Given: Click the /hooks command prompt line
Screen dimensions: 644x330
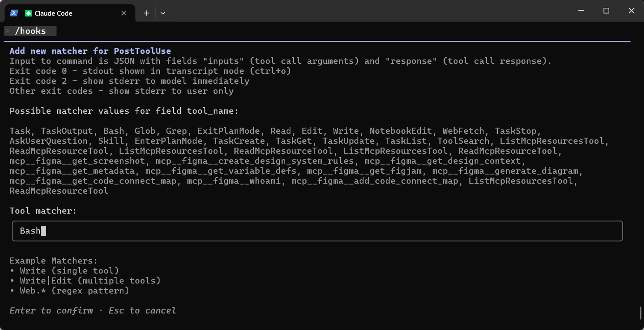Looking at the screenshot, I should 30,31.
